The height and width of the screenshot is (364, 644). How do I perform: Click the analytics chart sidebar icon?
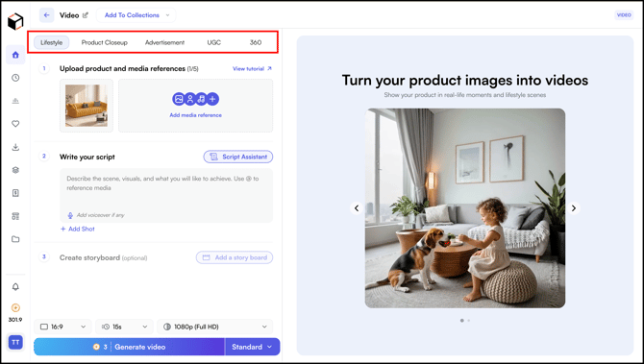coord(15,101)
